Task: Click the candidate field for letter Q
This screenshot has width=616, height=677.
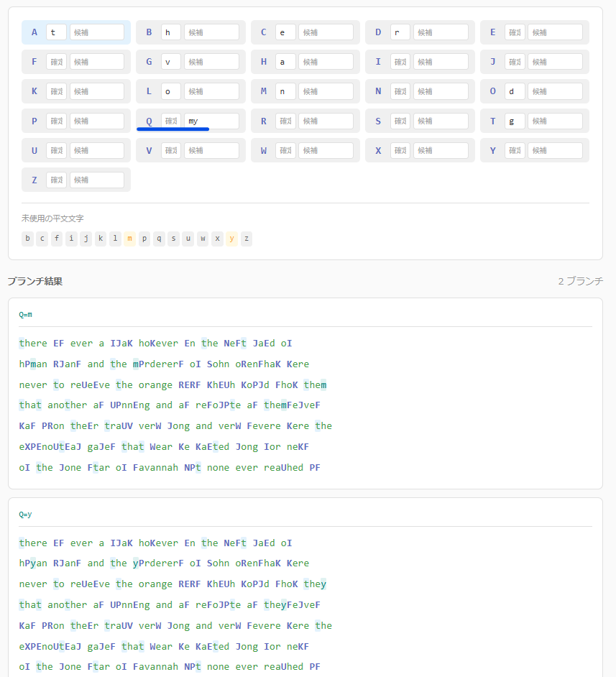Action: coord(211,121)
